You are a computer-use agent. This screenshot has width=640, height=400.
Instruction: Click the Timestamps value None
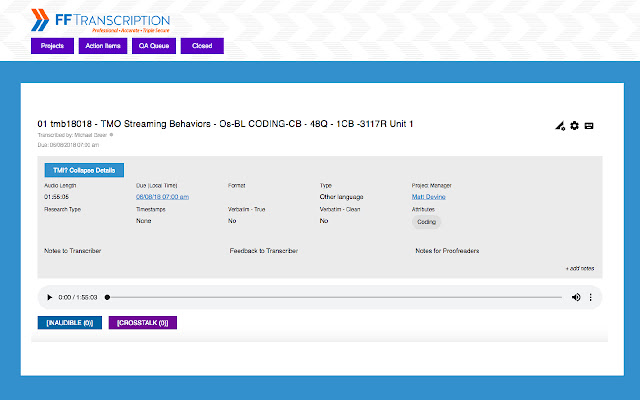(144, 221)
